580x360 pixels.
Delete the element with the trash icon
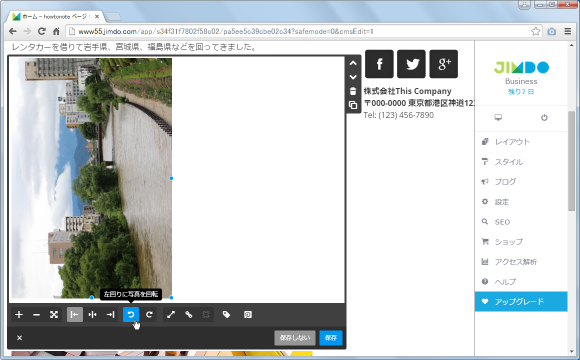(x=353, y=91)
